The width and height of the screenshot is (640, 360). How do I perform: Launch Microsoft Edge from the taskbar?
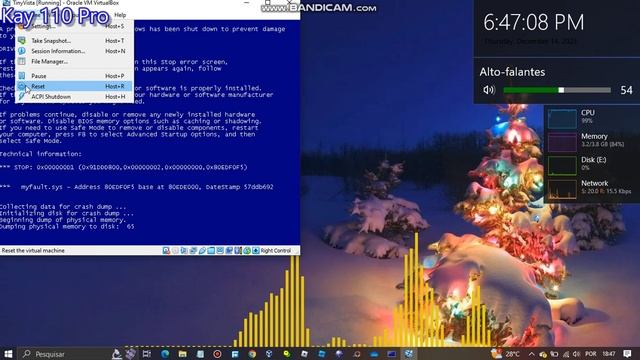click(165, 354)
